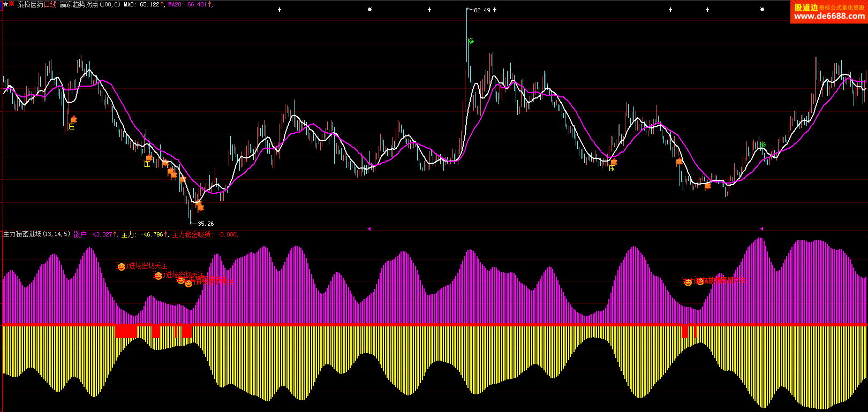Screen dimensions: 868x412
Task: Click the rightmost green 多 flag marker
Action: (x=763, y=144)
